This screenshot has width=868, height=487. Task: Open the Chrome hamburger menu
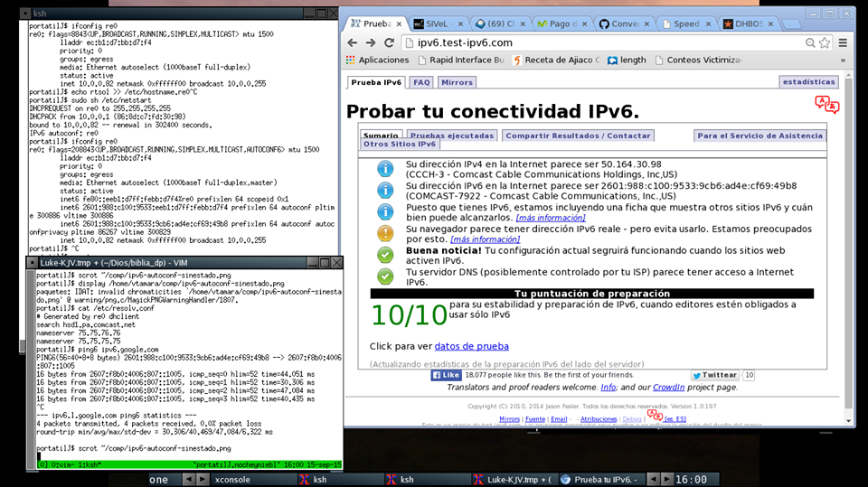[843, 42]
